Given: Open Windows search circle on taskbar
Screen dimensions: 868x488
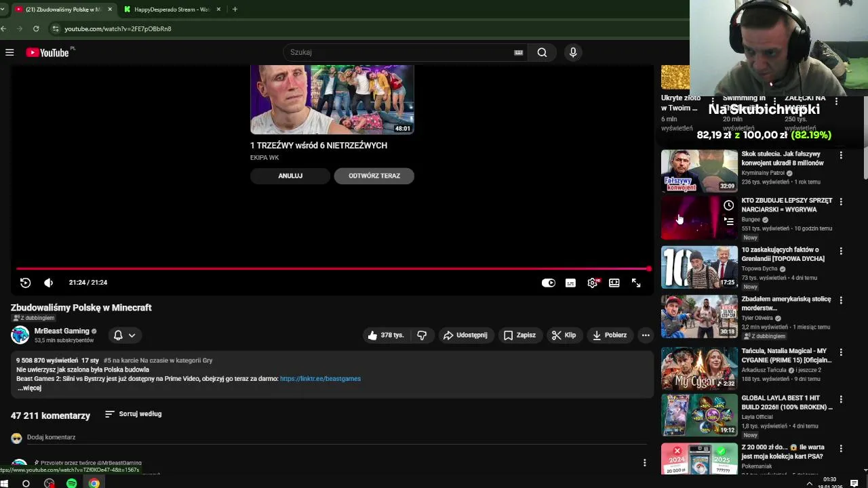Looking at the screenshot, I should point(26,483).
